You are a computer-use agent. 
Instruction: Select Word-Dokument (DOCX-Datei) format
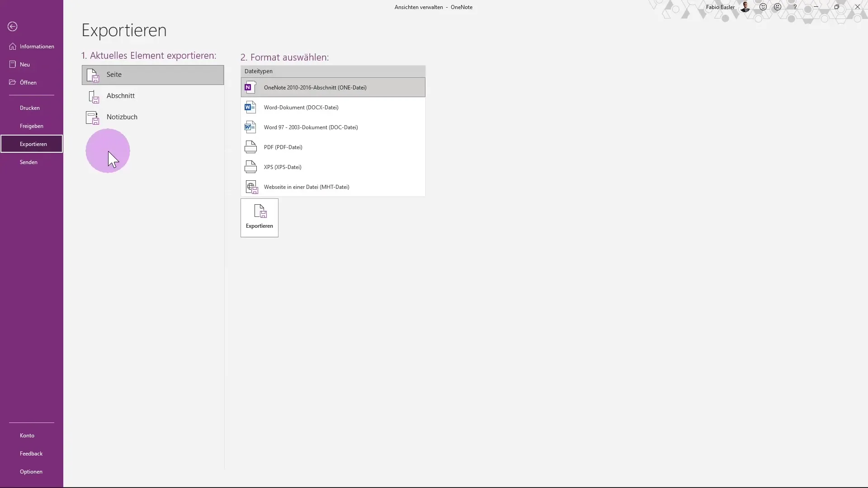coord(333,108)
